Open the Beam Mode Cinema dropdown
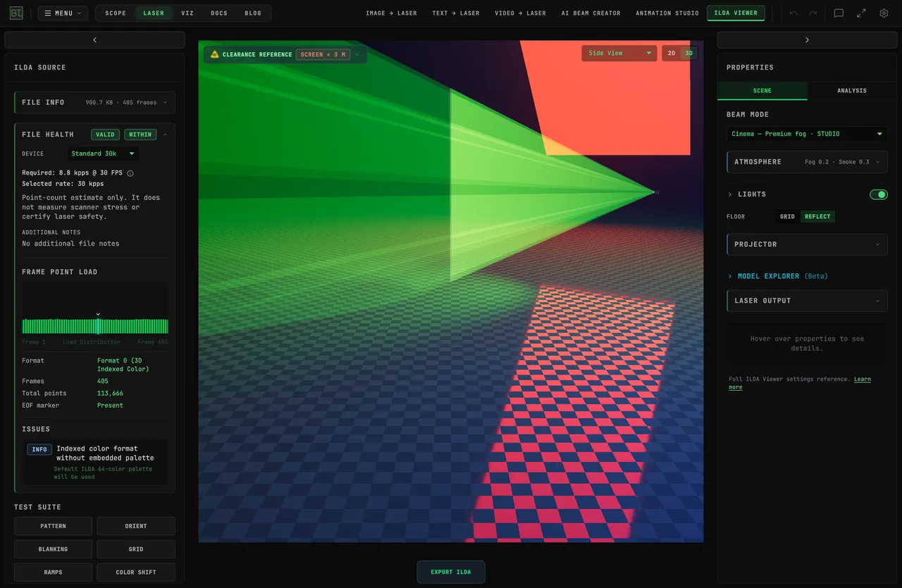This screenshot has height=588, width=902. click(807, 134)
